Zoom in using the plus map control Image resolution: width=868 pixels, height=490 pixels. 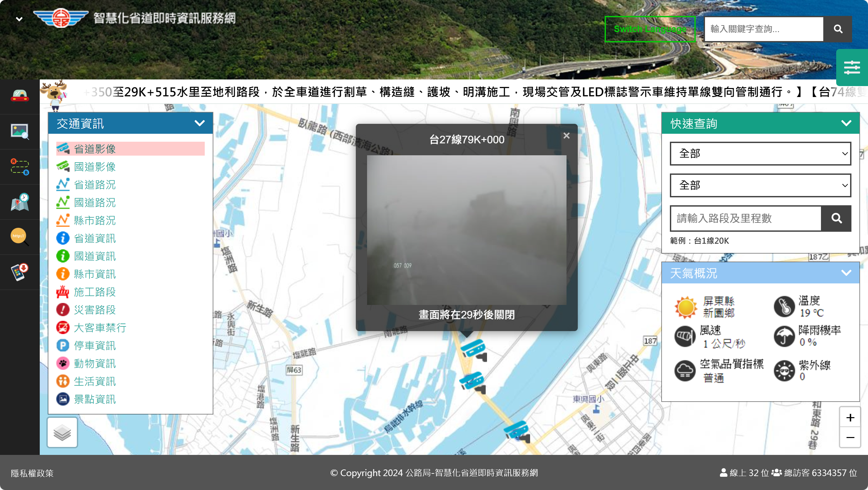point(850,417)
